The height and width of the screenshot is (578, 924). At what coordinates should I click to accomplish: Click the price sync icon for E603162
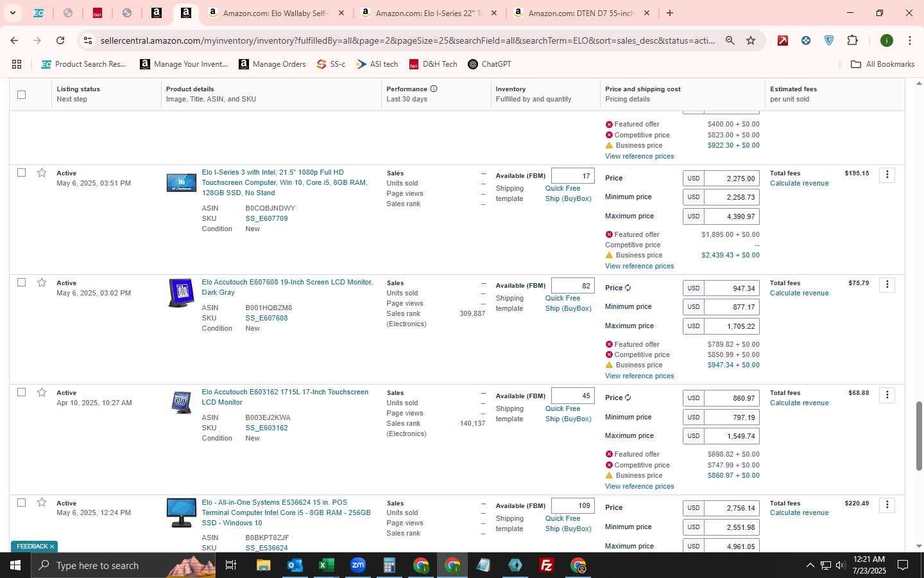tap(628, 398)
